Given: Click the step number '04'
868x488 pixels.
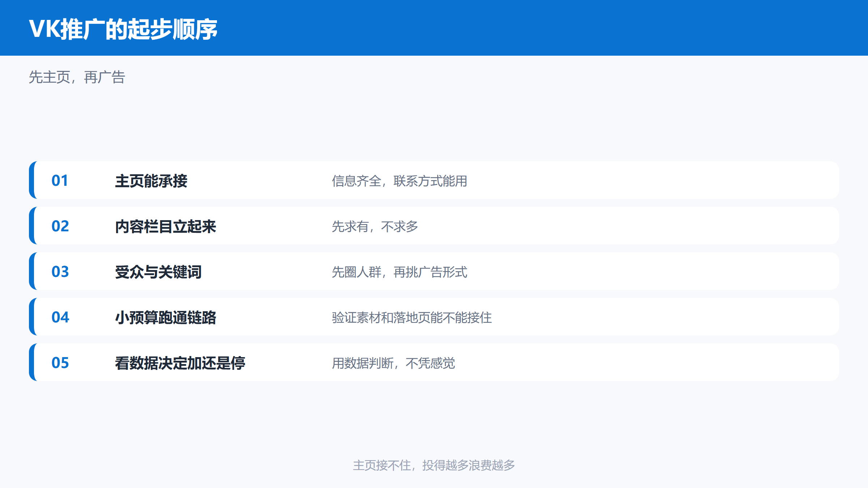Looking at the screenshot, I should (x=60, y=317).
